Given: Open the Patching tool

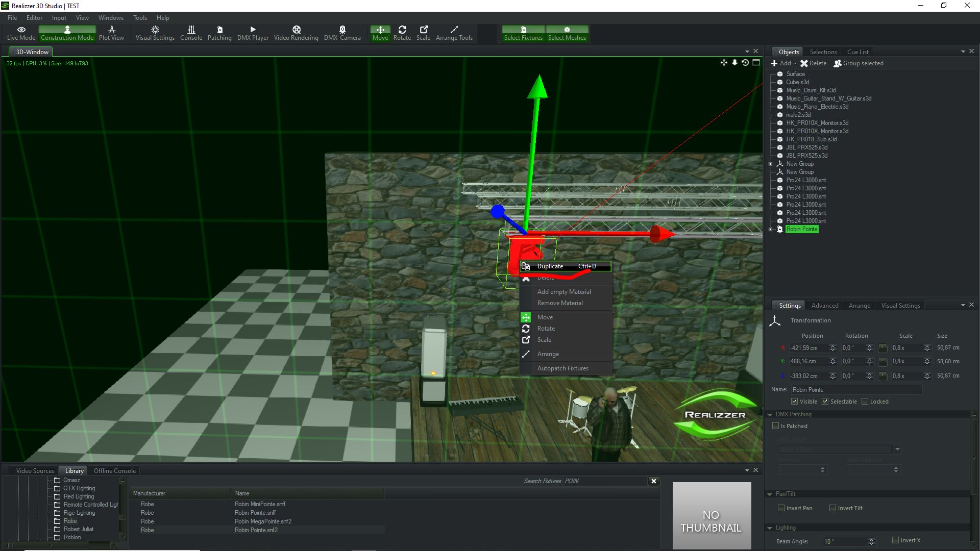Looking at the screenshot, I should tap(219, 33).
